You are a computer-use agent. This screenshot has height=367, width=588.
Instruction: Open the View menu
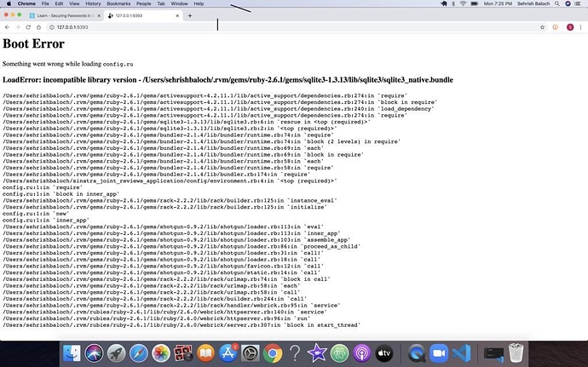(x=74, y=3)
